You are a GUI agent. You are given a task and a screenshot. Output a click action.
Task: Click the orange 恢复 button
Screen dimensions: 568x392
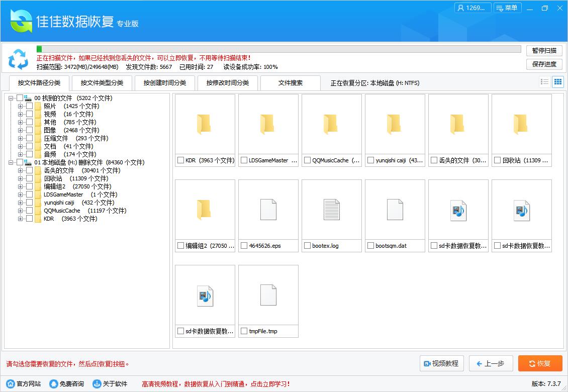pyautogui.click(x=540, y=363)
